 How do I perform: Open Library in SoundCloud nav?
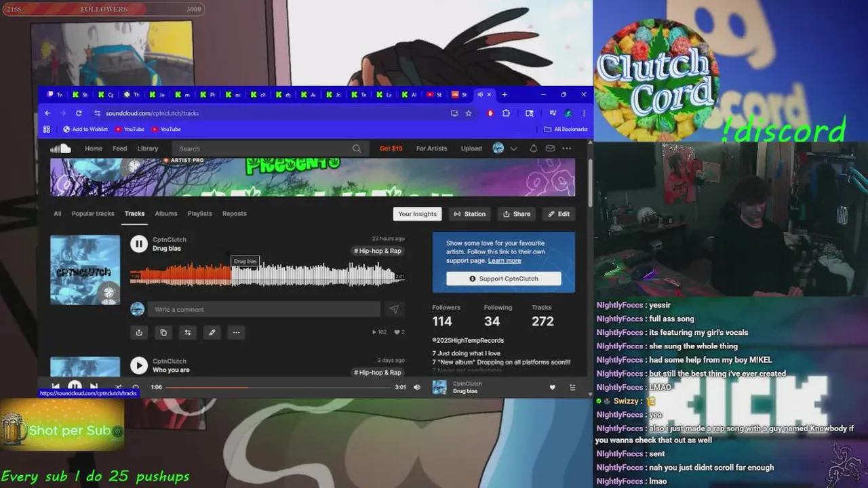click(x=148, y=148)
